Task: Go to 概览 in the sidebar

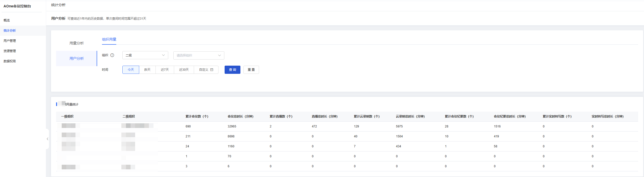Action: 7,20
